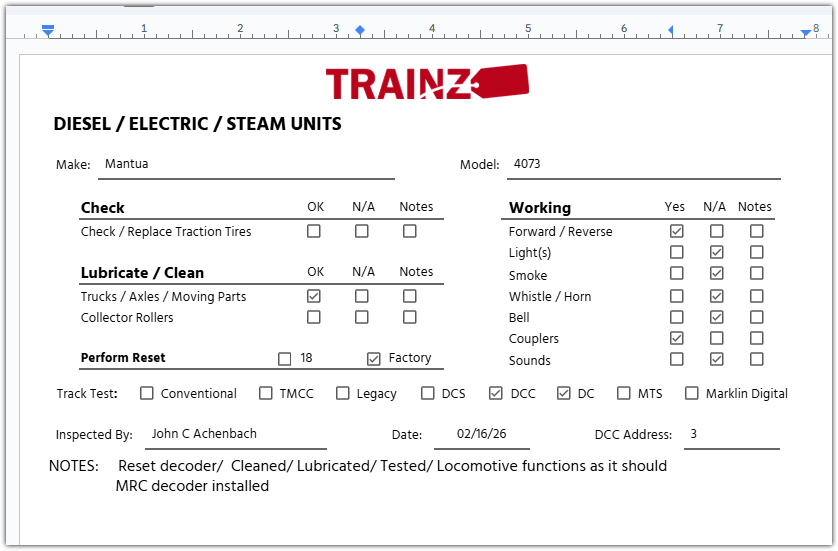Image resolution: width=838 pixels, height=551 pixels.
Task: Tick Notes for Trucks / Axles / Moving Parts
Action: point(410,296)
